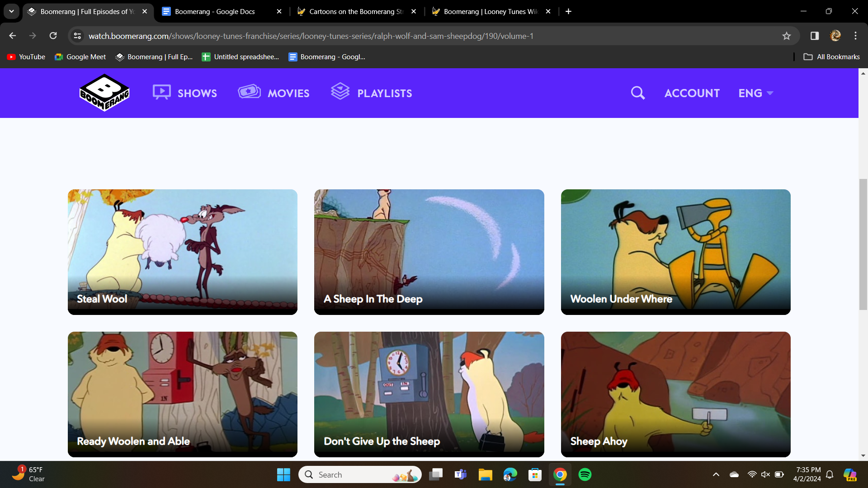Bookmark this page with the star icon
The width and height of the screenshot is (868, 488).
[787, 36]
